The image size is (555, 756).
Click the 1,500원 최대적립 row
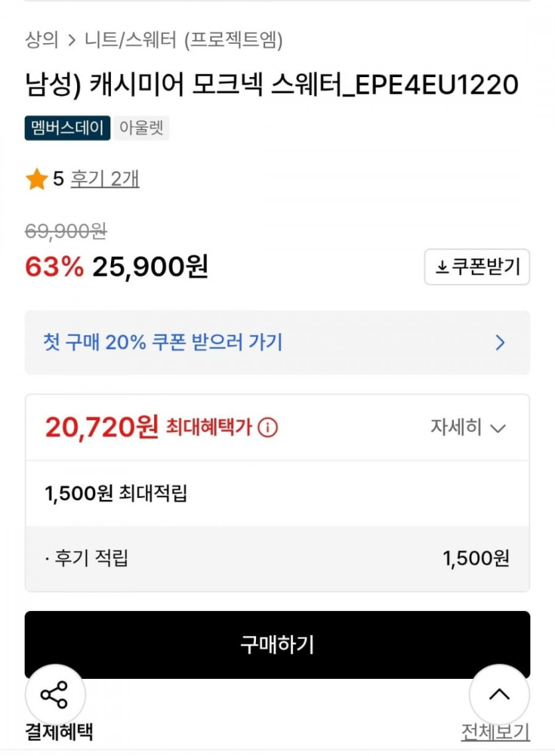(x=116, y=493)
